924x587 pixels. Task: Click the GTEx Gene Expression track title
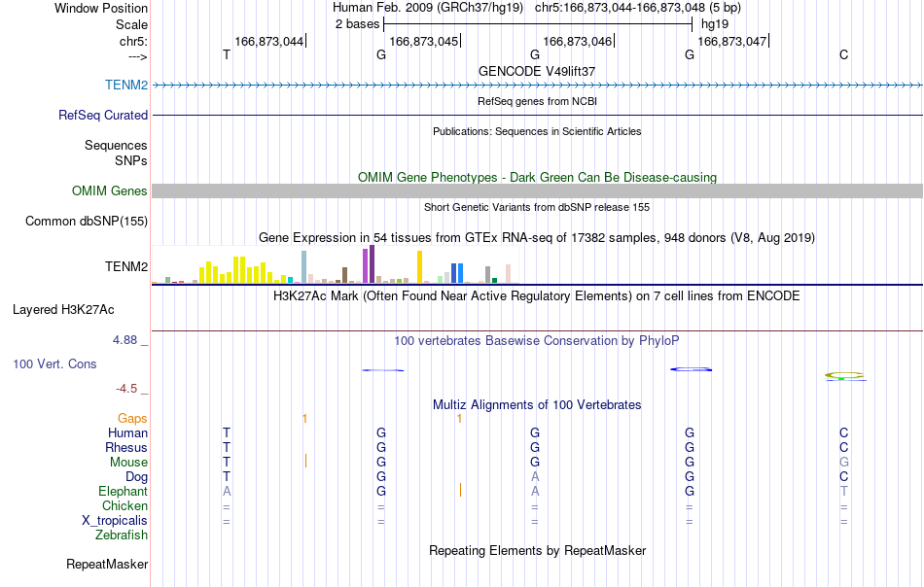537,238
